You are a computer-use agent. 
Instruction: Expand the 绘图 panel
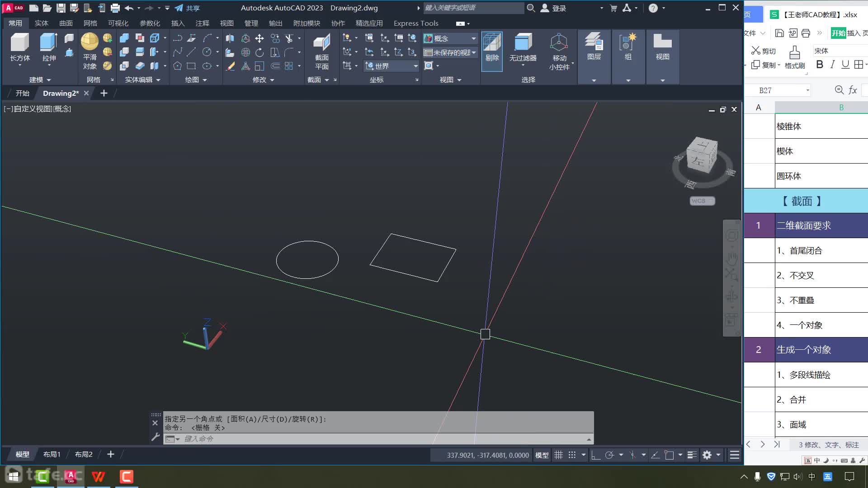coord(196,80)
